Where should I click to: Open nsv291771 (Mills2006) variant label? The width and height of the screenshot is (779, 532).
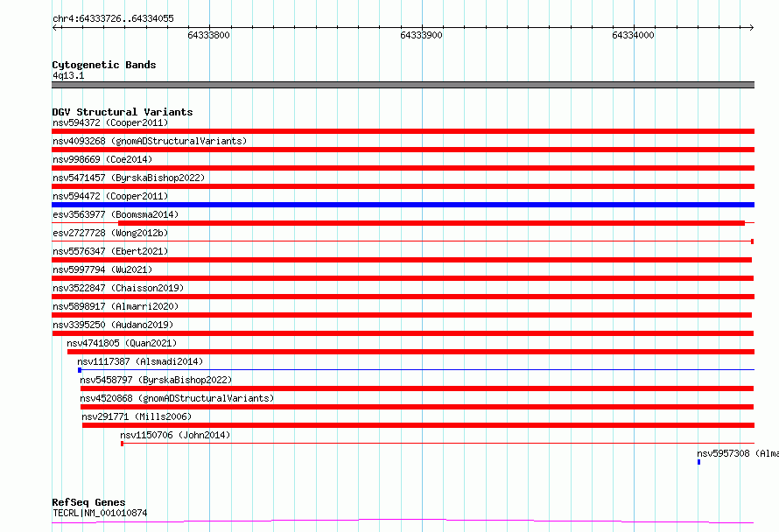(137, 416)
